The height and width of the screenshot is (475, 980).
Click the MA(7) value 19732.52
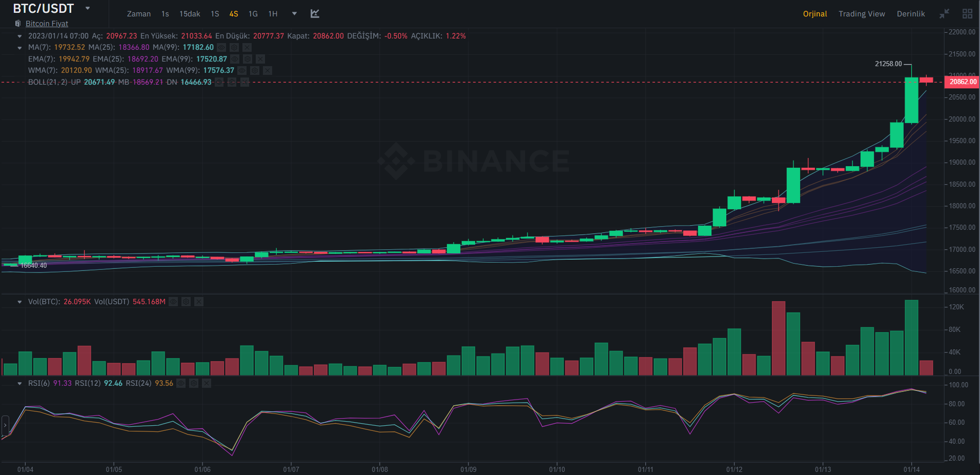pos(70,47)
